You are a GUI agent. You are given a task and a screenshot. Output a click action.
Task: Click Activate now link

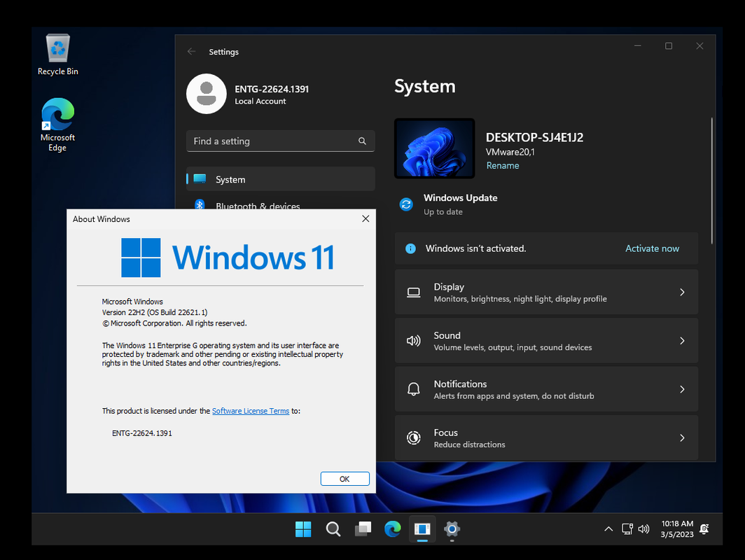click(652, 248)
